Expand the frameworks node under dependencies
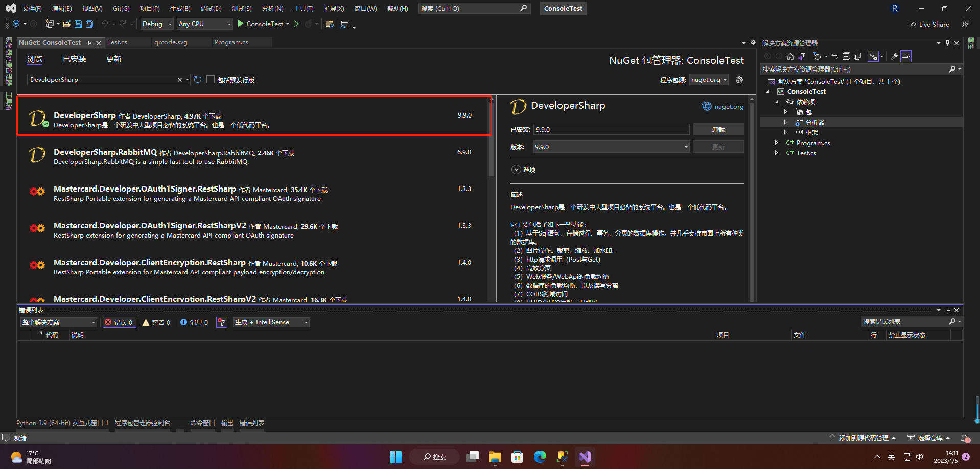Viewport: 980px width, 469px height. (785, 132)
